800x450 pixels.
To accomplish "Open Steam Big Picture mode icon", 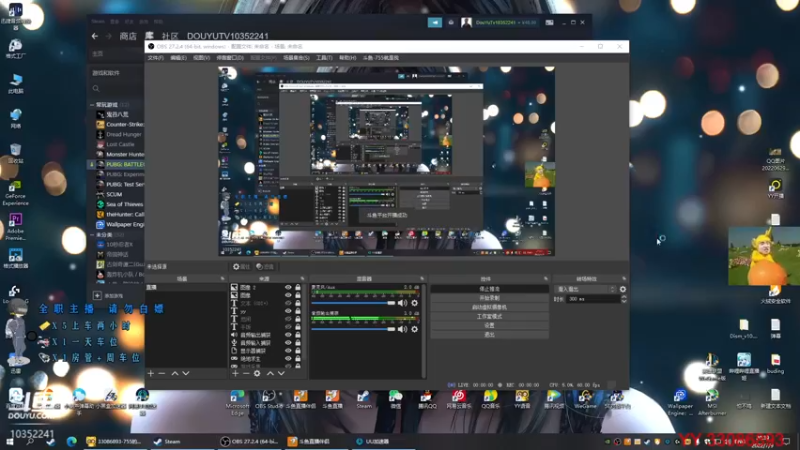I will [549, 22].
